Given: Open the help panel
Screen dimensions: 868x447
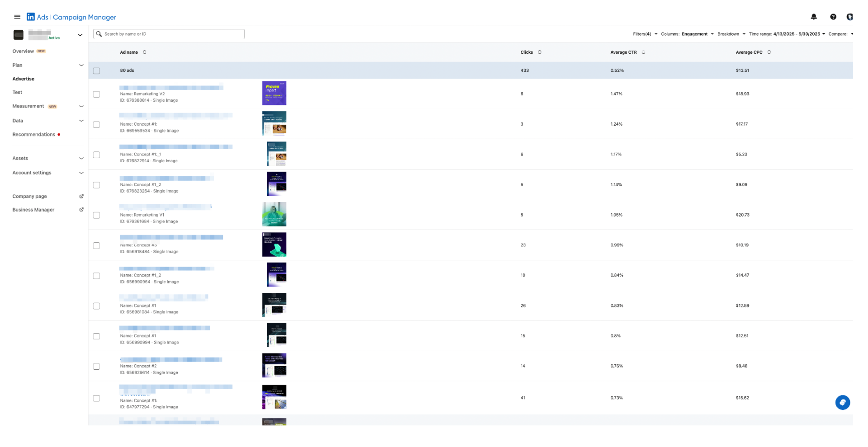Looking at the screenshot, I should (x=833, y=17).
